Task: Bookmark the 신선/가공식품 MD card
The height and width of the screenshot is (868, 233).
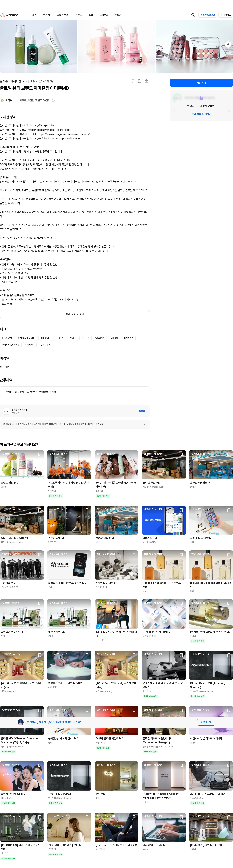Action: click(x=134, y=510)
